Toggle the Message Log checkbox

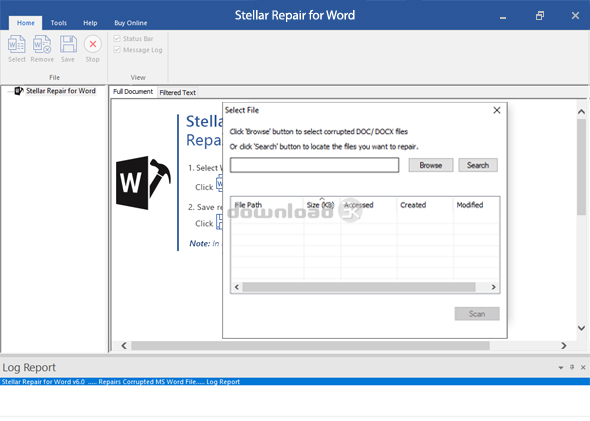tap(117, 50)
